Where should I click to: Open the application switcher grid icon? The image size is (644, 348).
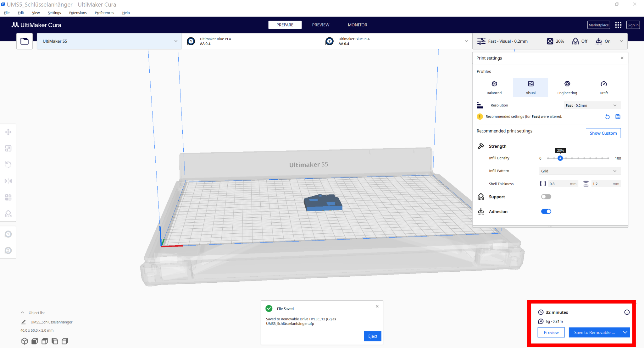pyautogui.click(x=618, y=25)
